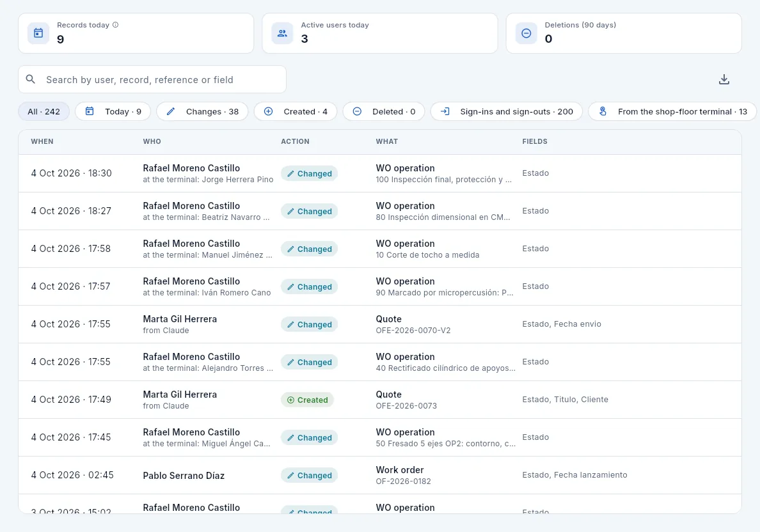Screen dimensions: 760x532
Task: Click the minus-circle icon in Deletions card
Action: tap(526, 33)
